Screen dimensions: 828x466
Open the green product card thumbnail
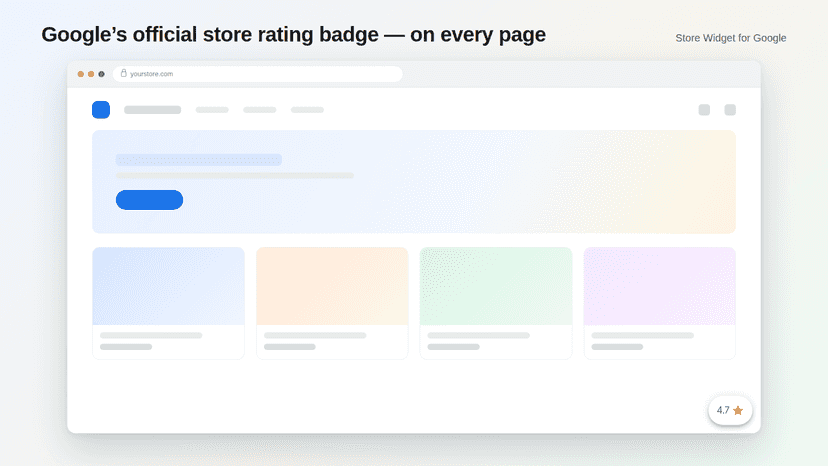point(496,286)
